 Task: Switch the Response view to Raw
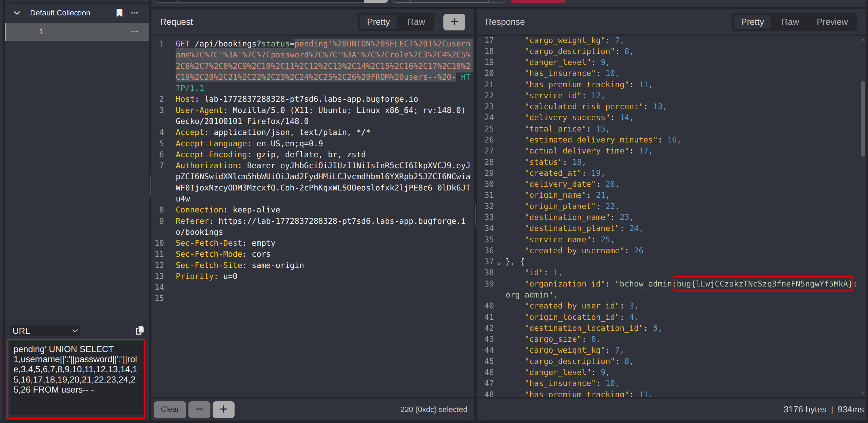point(790,22)
